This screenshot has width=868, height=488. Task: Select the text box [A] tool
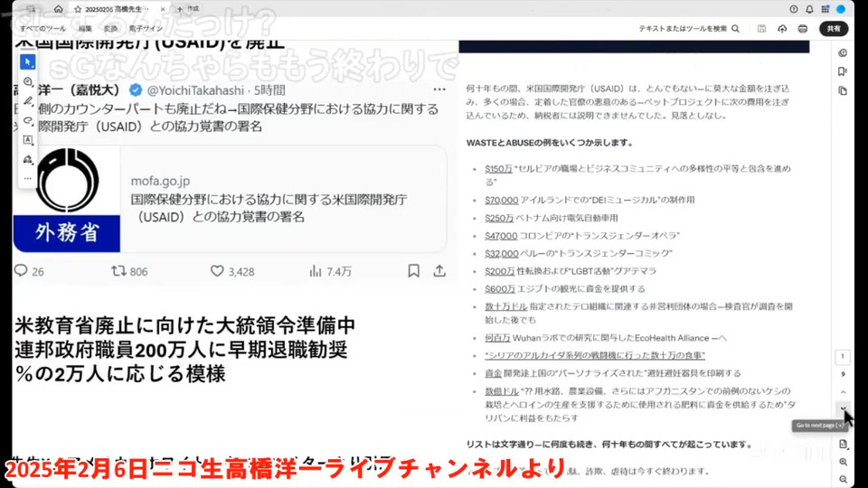click(x=28, y=140)
